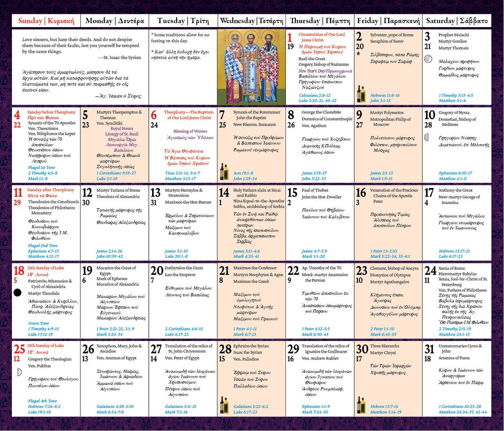Click the Galatians 5:22-6:2 reading link
Viewport: 504px width, 431px height.
click(x=252, y=405)
